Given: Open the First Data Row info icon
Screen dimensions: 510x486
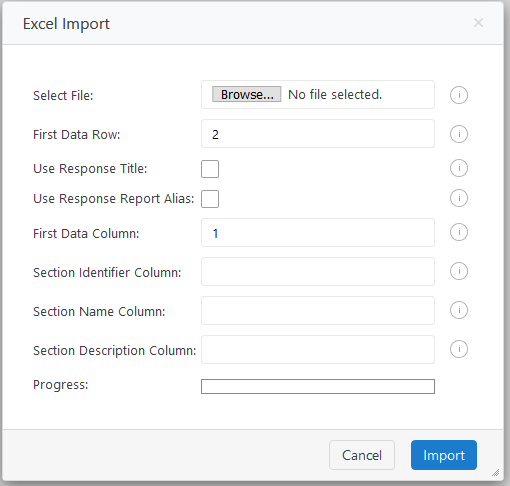Looking at the screenshot, I should (459, 134).
